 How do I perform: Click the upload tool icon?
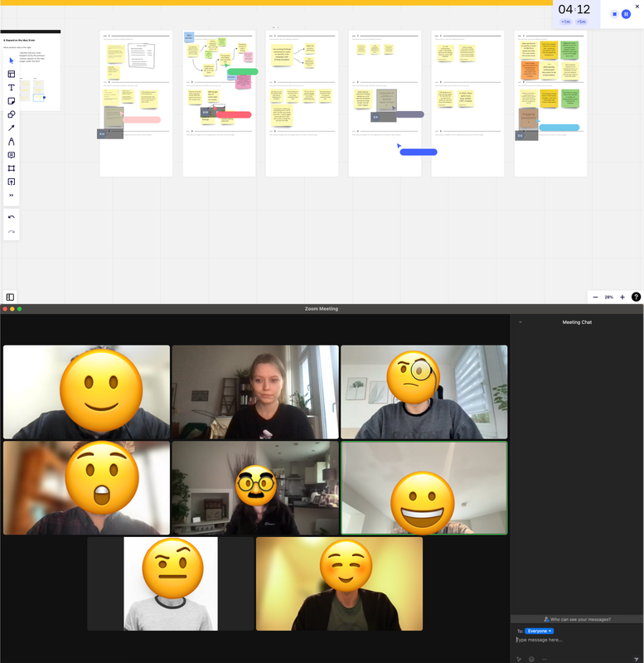click(12, 181)
